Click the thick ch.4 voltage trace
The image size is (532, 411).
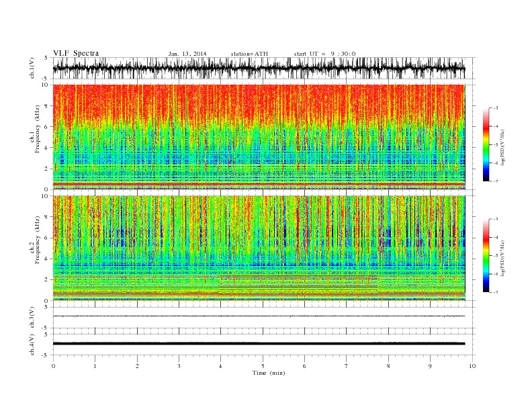(259, 344)
